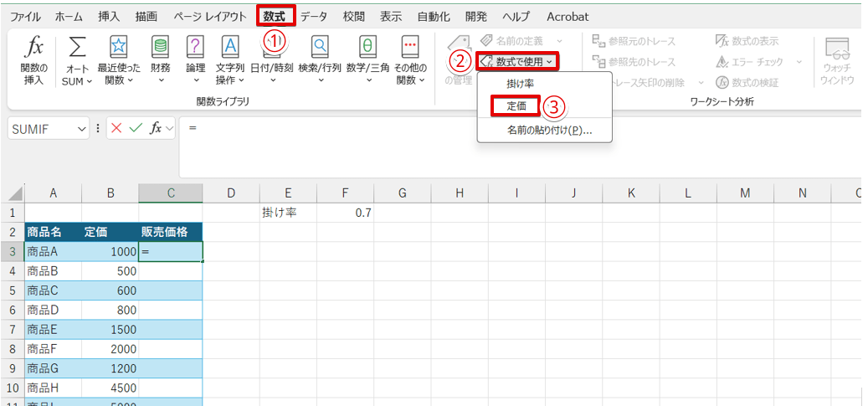The height and width of the screenshot is (406, 868).
Task: Expand the 検索/行列 dropdown chevron
Action: (x=321, y=81)
